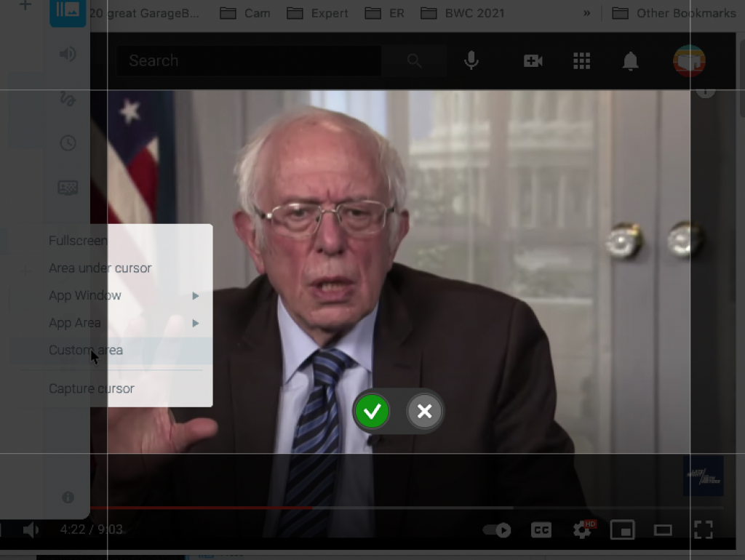The width and height of the screenshot is (745, 560).
Task: Click the YouTube voice search microphone
Action: [x=471, y=61]
